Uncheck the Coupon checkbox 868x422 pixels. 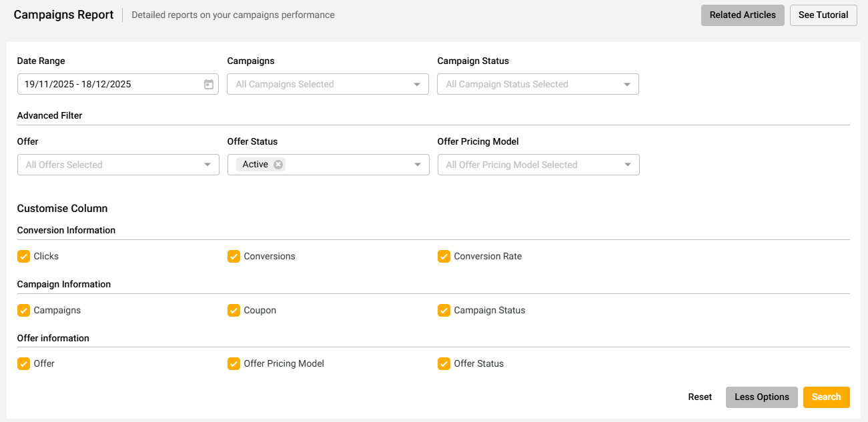click(234, 310)
